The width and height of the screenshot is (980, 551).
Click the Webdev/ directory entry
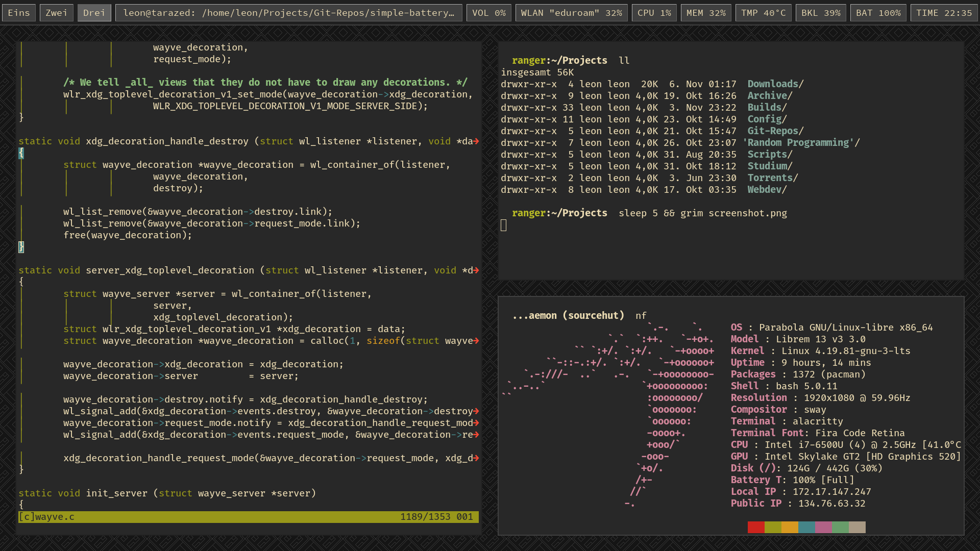click(x=767, y=189)
